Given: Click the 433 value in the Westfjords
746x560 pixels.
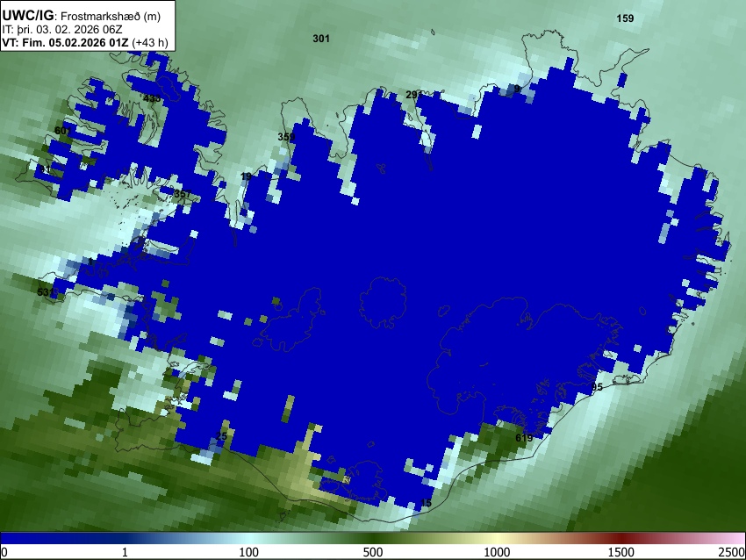Looking at the screenshot, I should [x=152, y=98].
